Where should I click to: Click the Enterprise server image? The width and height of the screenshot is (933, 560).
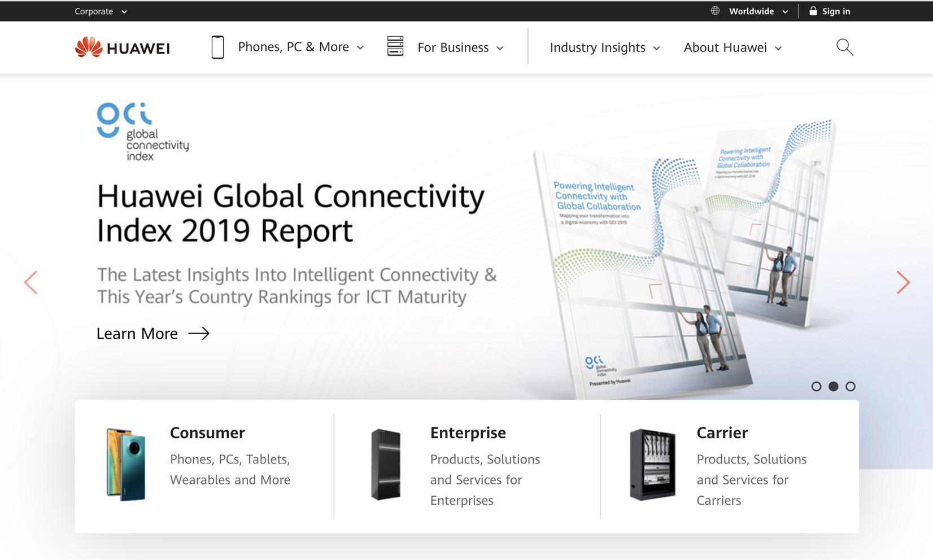(x=386, y=464)
